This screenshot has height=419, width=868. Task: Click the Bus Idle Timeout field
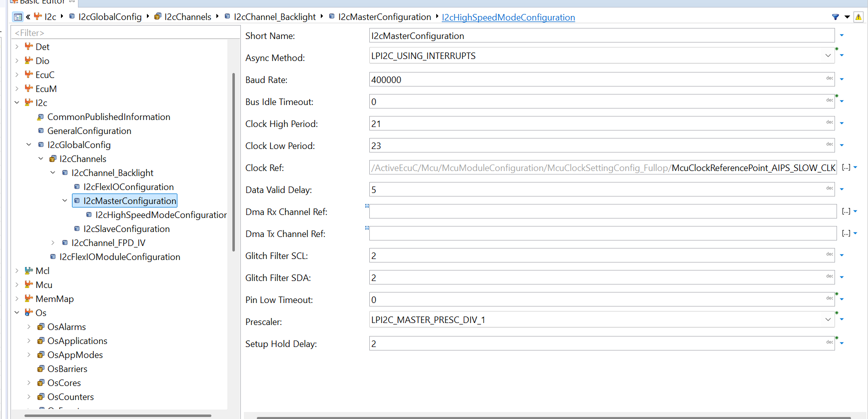click(x=602, y=101)
